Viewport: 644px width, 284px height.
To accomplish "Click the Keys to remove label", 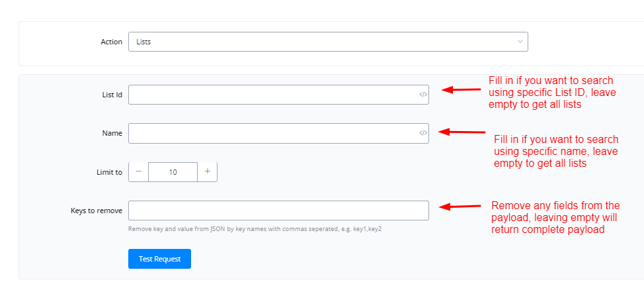I will pyautogui.click(x=97, y=211).
